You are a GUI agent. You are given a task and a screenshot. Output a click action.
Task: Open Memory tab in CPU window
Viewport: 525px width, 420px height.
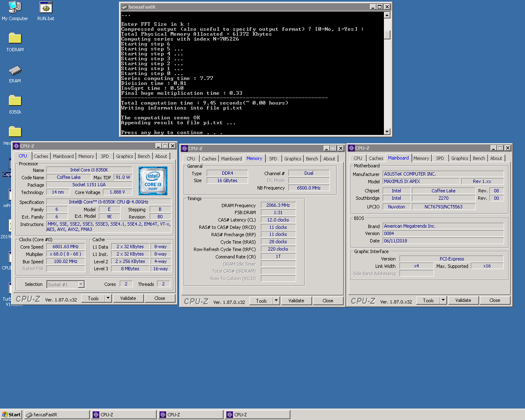(86, 156)
